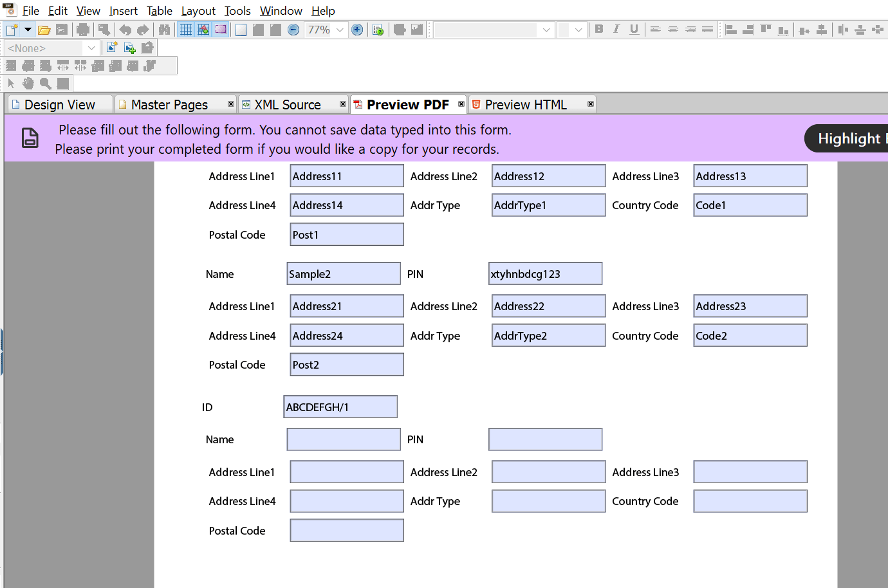Activate the Find binoculars icon

click(164, 29)
